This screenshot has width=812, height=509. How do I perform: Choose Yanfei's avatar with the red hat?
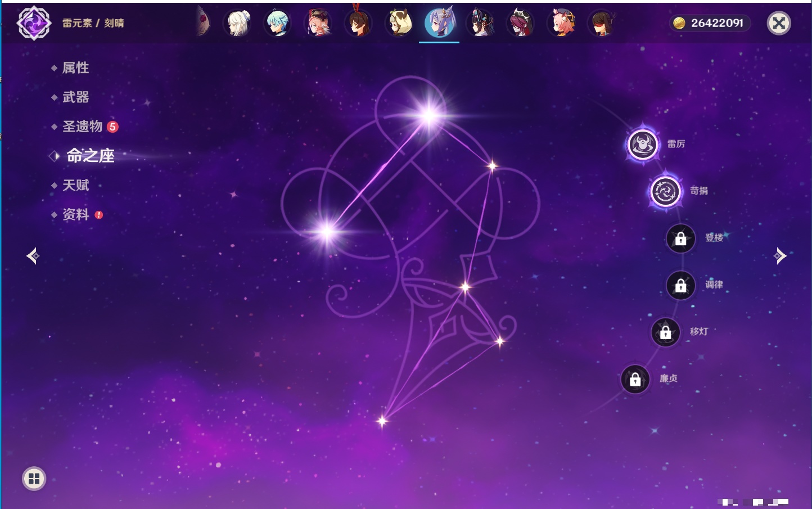click(318, 23)
